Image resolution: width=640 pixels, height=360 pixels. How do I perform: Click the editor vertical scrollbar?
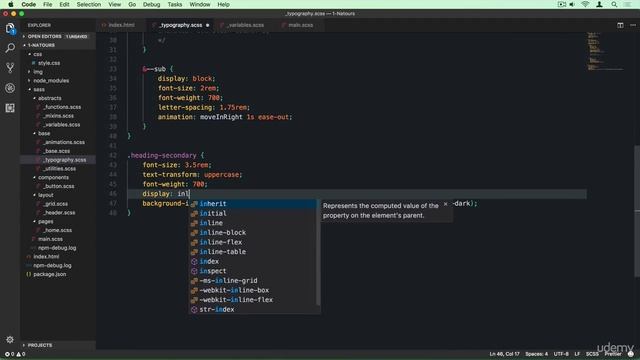coord(637,211)
